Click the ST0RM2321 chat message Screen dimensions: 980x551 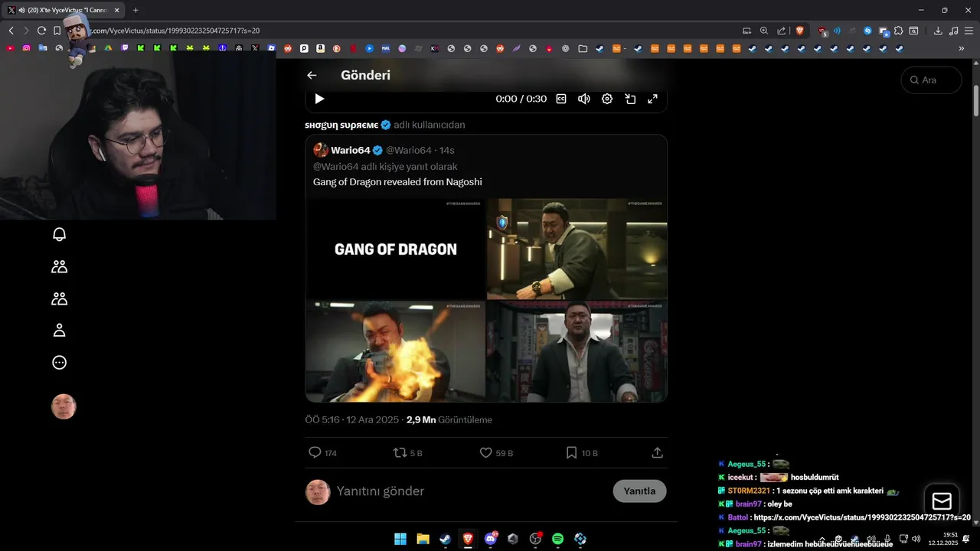click(x=808, y=491)
